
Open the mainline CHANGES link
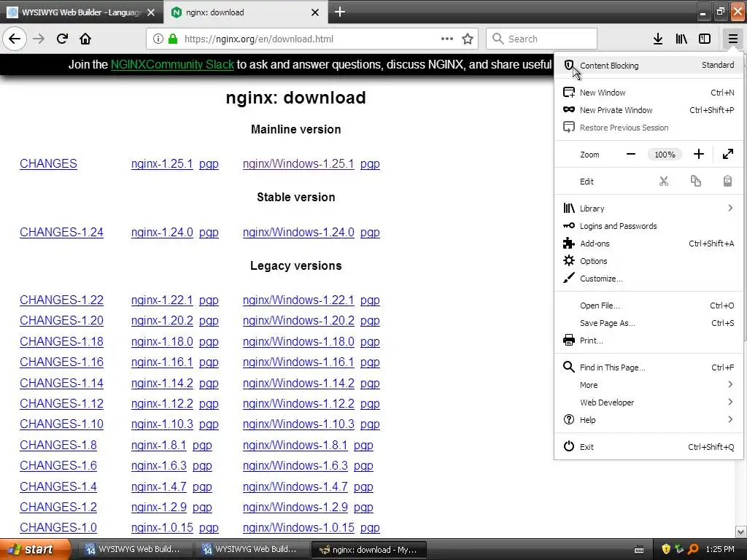click(x=48, y=164)
